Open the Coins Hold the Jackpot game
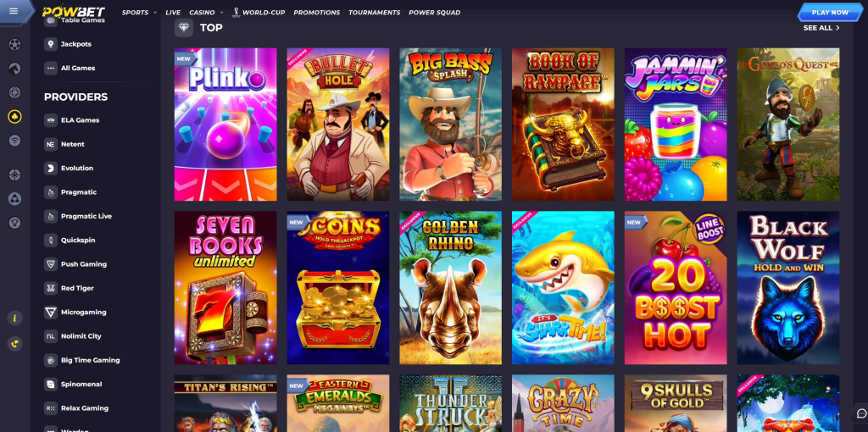Viewport: 868px width, 432px height. click(338, 288)
